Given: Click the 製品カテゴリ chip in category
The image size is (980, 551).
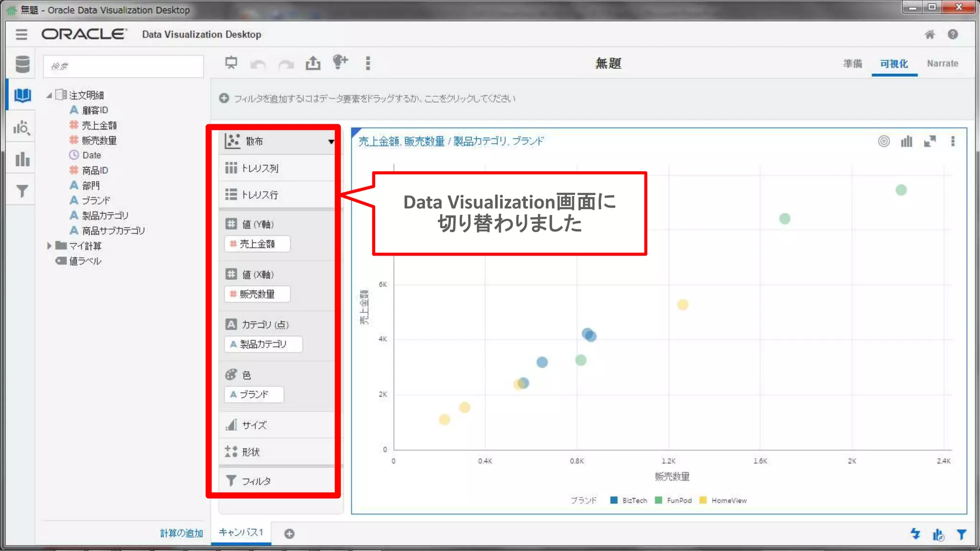Looking at the screenshot, I should pyautogui.click(x=263, y=344).
